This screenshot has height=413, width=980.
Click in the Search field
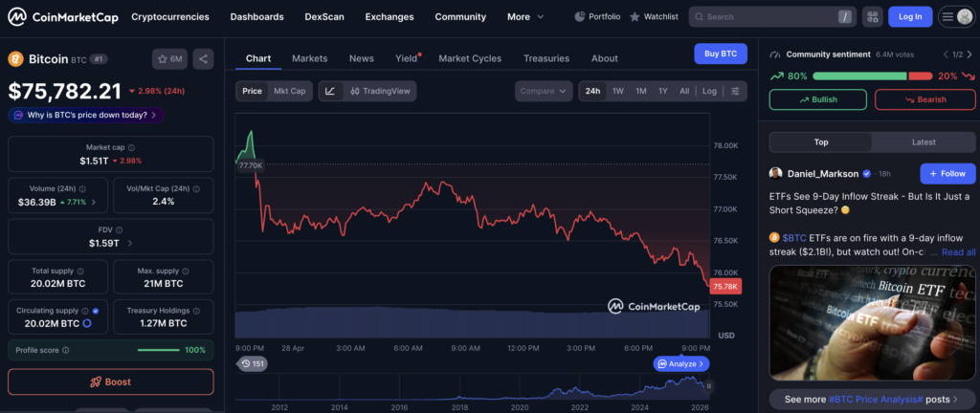[772, 17]
